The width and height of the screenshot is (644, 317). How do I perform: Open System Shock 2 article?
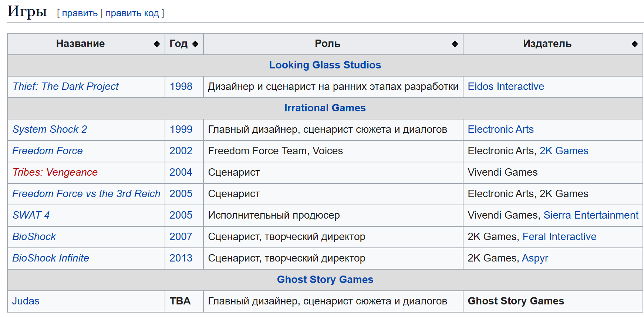coord(50,129)
